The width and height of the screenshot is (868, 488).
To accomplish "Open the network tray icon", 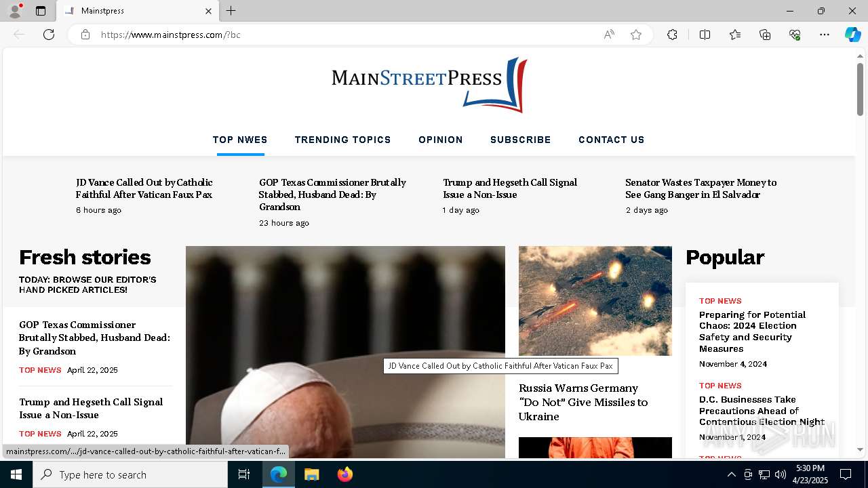I will click(x=764, y=474).
